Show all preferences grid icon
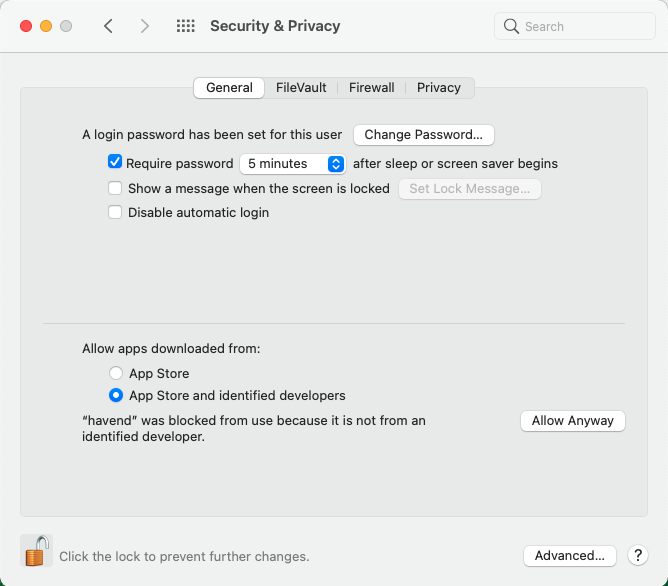 185,26
